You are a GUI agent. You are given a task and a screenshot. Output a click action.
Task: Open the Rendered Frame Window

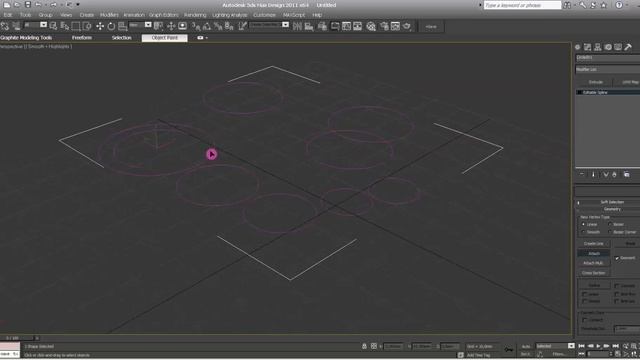click(395, 26)
